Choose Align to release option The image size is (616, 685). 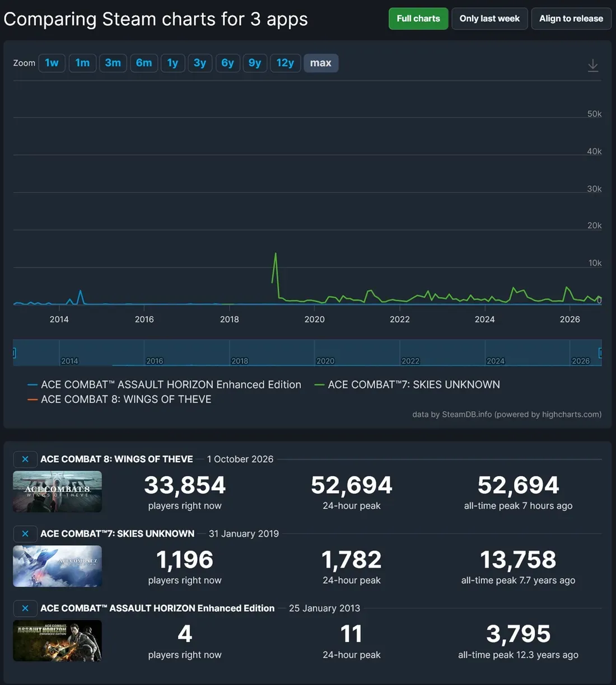click(571, 18)
